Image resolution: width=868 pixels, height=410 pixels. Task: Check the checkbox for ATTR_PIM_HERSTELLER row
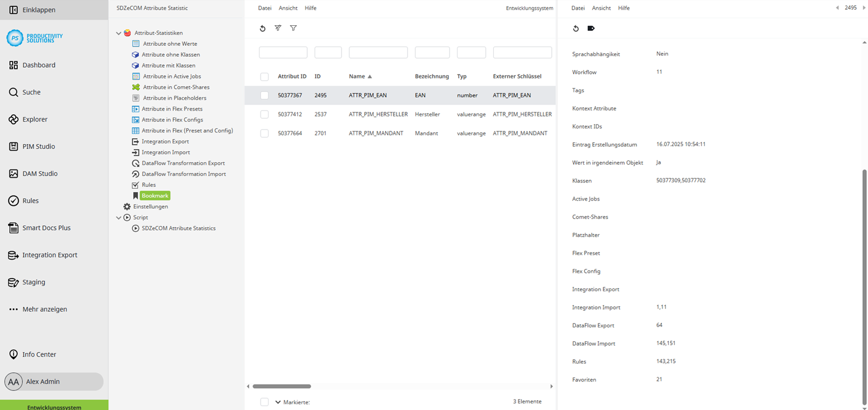264,114
